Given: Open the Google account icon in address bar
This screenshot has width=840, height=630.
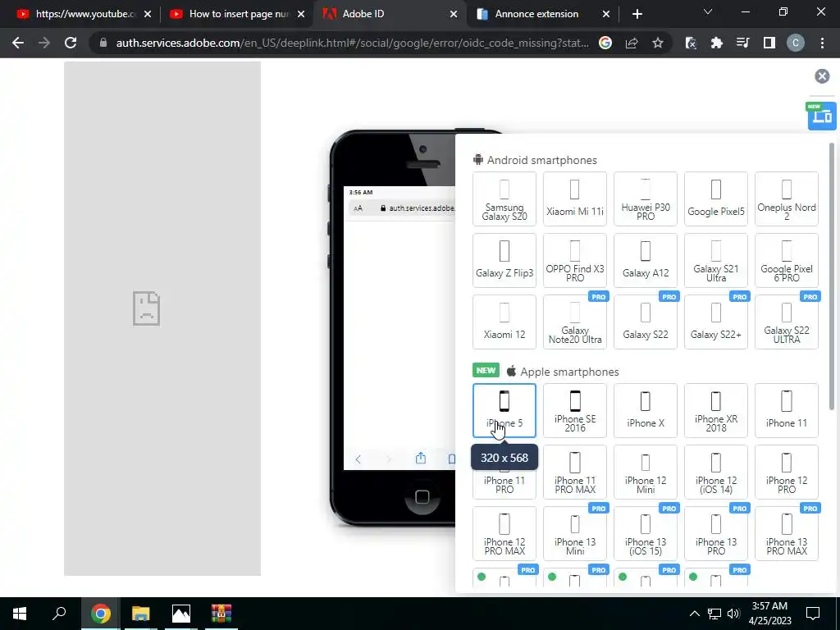Looking at the screenshot, I should click(605, 43).
